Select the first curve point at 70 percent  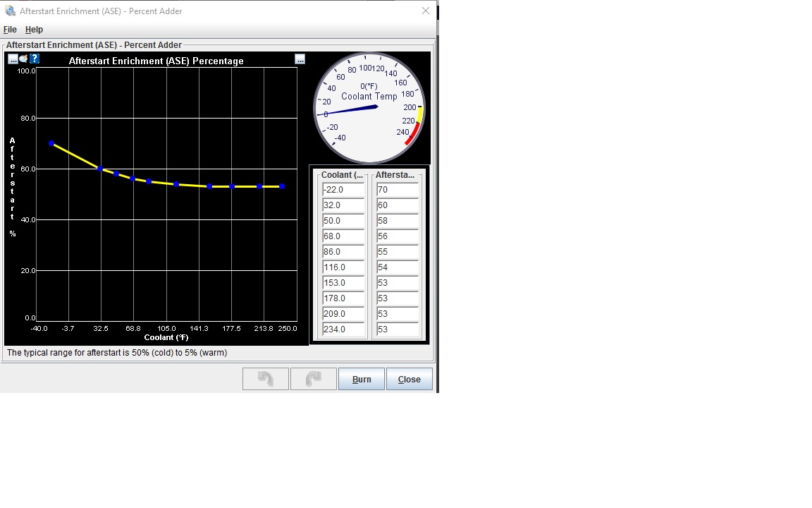51,143
